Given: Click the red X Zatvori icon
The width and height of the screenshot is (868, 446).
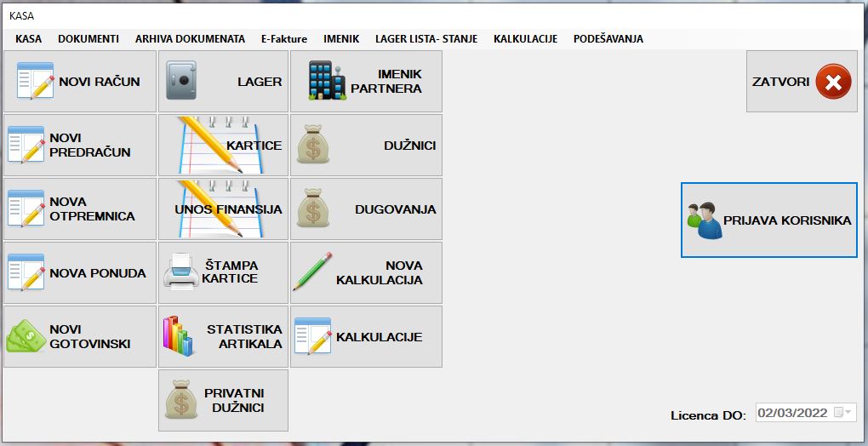Looking at the screenshot, I should (833, 82).
